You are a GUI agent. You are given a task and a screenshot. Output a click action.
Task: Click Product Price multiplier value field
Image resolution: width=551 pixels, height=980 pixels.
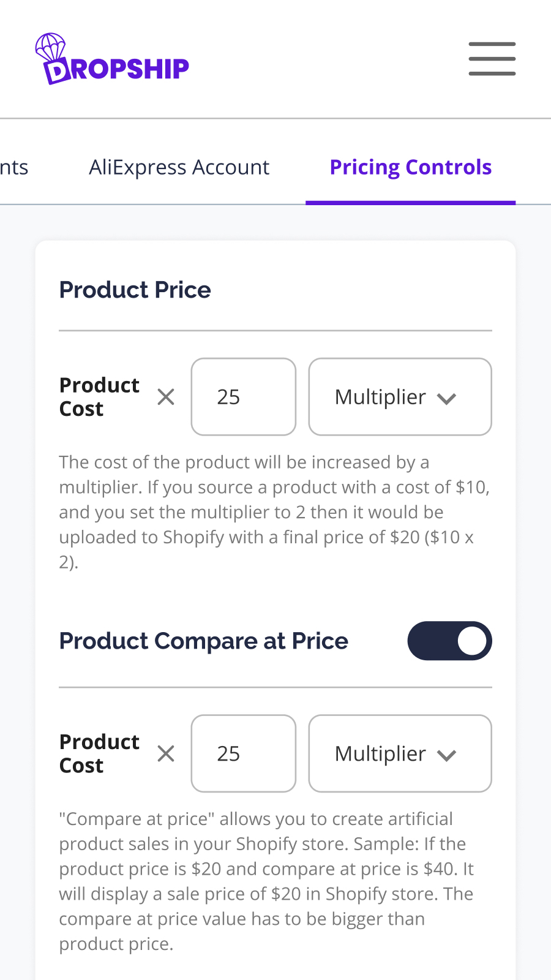244,397
